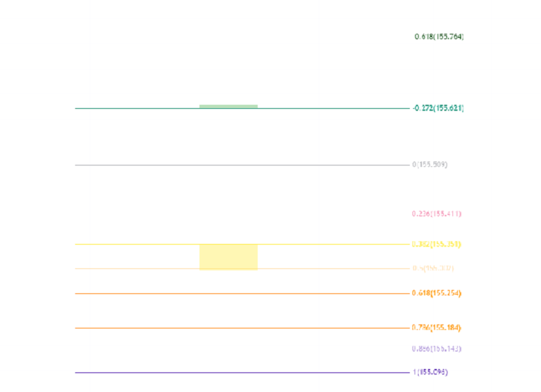Select the purple 1 level line
Image resolution: width=541 pixels, height=392 pixels.
coord(242,372)
